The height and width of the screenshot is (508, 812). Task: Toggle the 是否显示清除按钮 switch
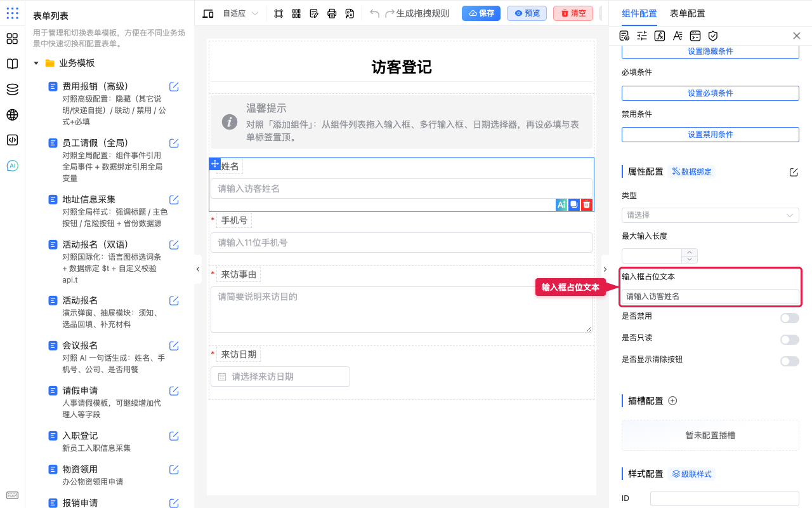coord(790,361)
